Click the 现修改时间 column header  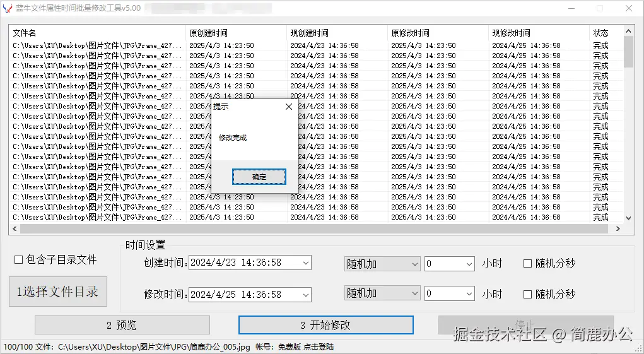tap(539, 33)
